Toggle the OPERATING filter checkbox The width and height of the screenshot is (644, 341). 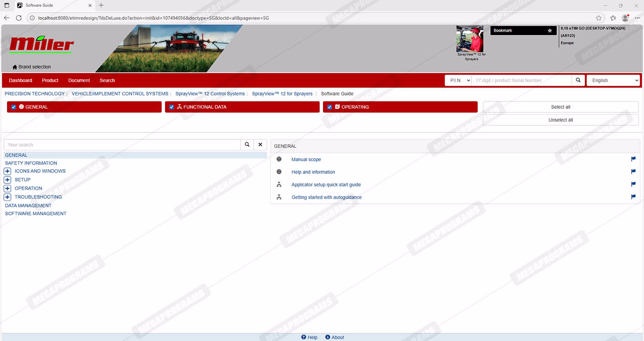[x=330, y=107]
